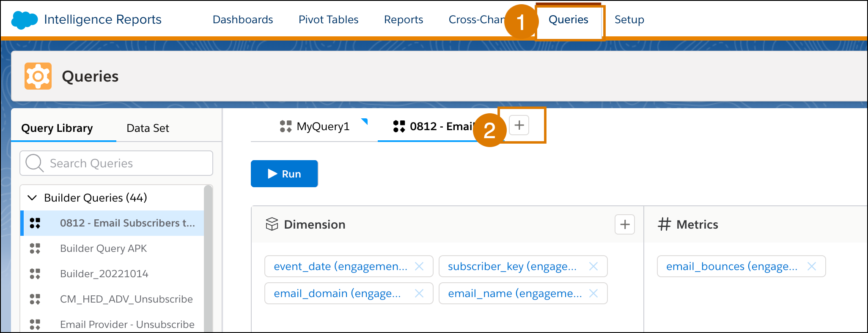Image resolution: width=868 pixels, height=333 pixels.
Task: Add a new query tab with plus icon
Action: [519, 125]
